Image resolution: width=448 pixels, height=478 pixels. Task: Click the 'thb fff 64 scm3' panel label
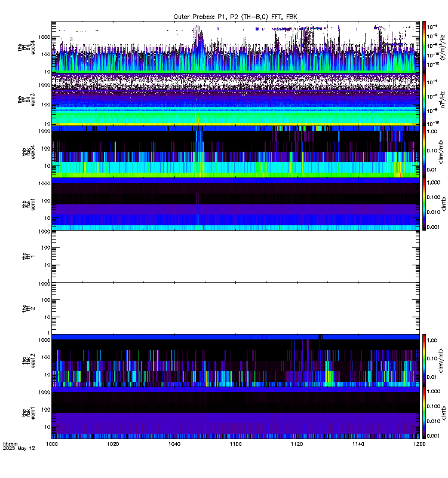click(26, 100)
